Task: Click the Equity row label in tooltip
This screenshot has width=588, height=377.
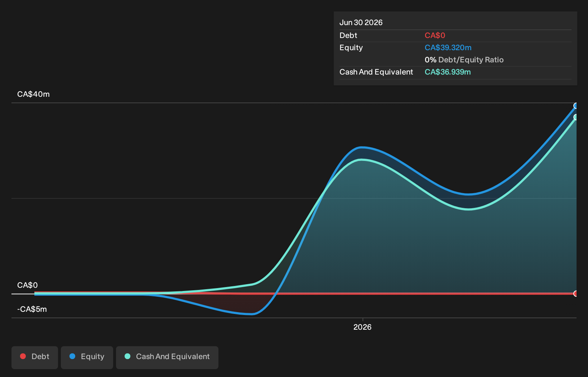Action: pos(351,48)
